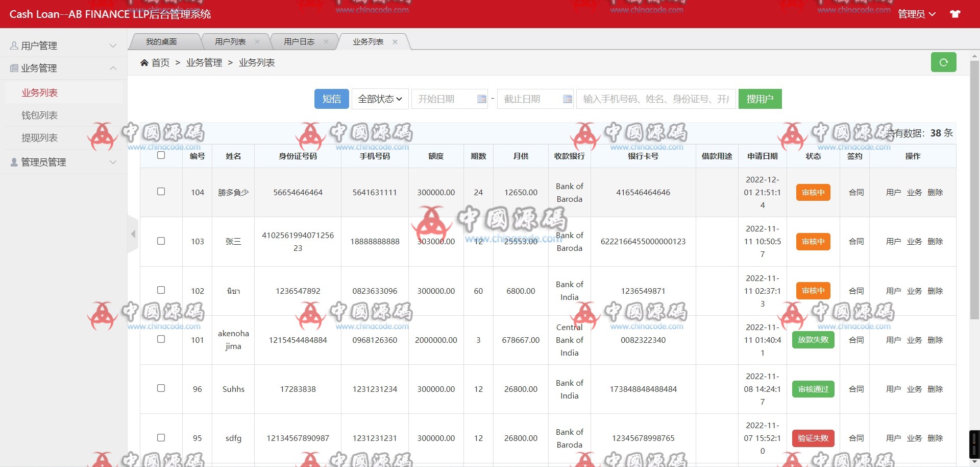Open the start date calendar icon
Viewport: 980px width, 467px height.
coord(481,99)
